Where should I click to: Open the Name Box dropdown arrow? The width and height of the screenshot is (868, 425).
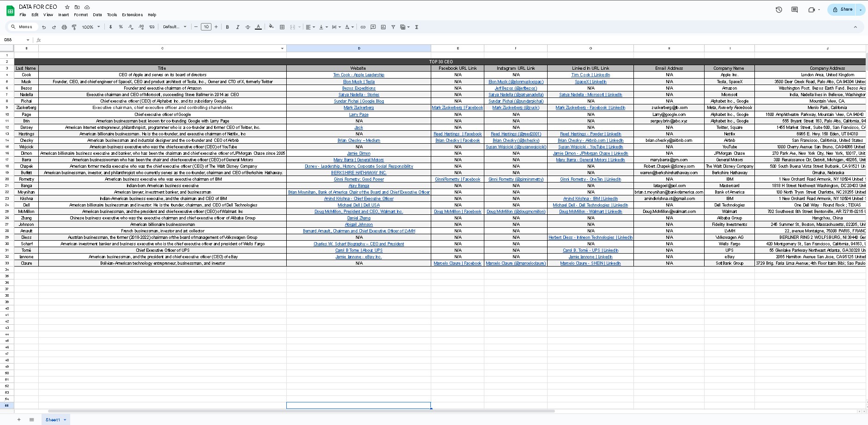click(28, 40)
